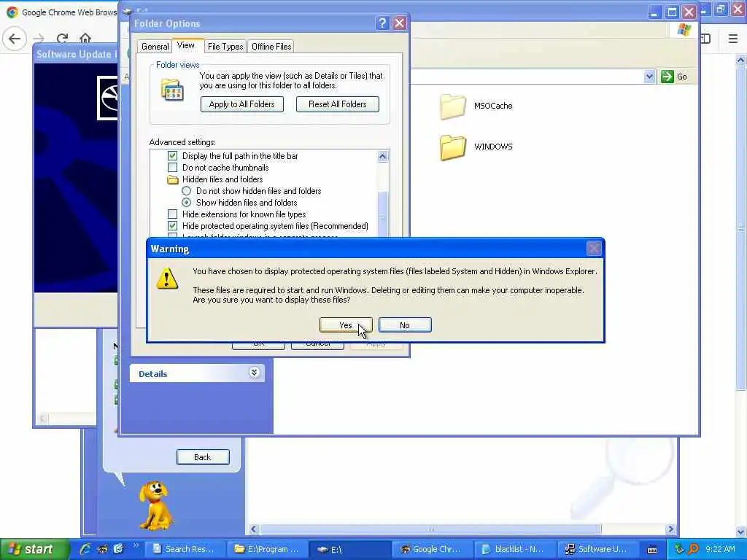The width and height of the screenshot is (747, 560).
Task: Switch to E:\ taskbar button
Action: [x=350, y=550]
